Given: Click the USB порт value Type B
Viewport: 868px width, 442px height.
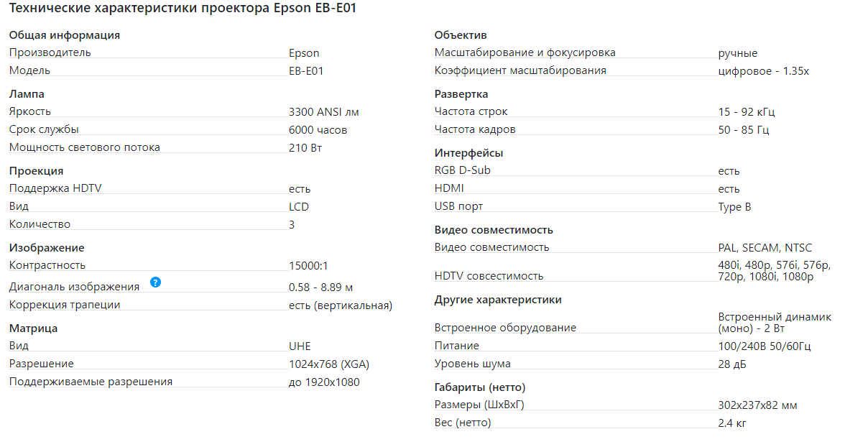Looking at the screenshot, I should (x=734, y=207).
